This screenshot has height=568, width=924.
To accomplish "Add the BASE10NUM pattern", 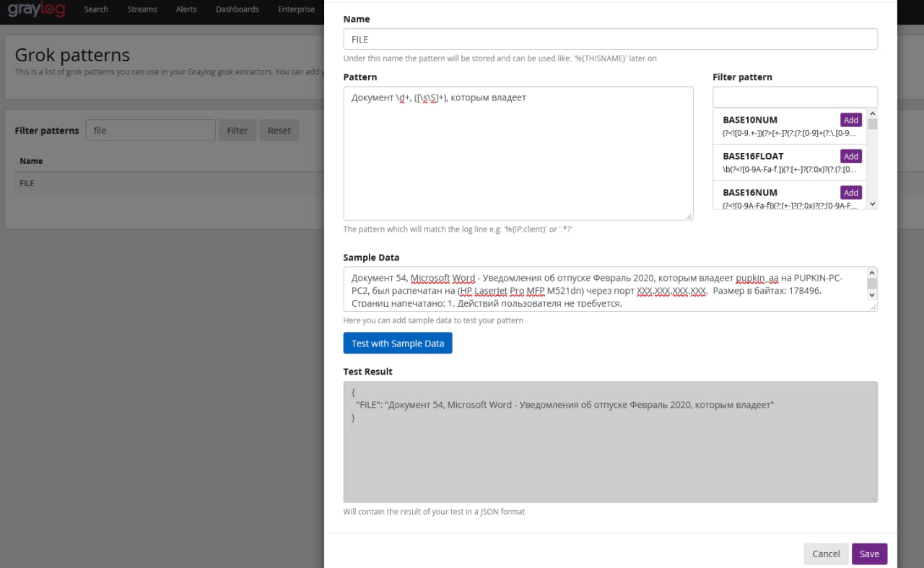I will click(x=850, y=120).
